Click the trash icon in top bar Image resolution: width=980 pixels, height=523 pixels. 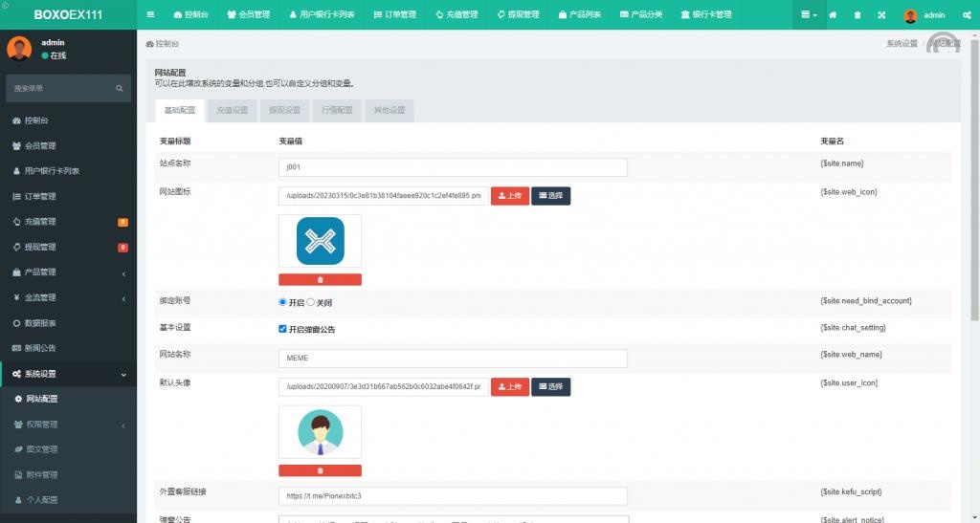coord(857,15)
